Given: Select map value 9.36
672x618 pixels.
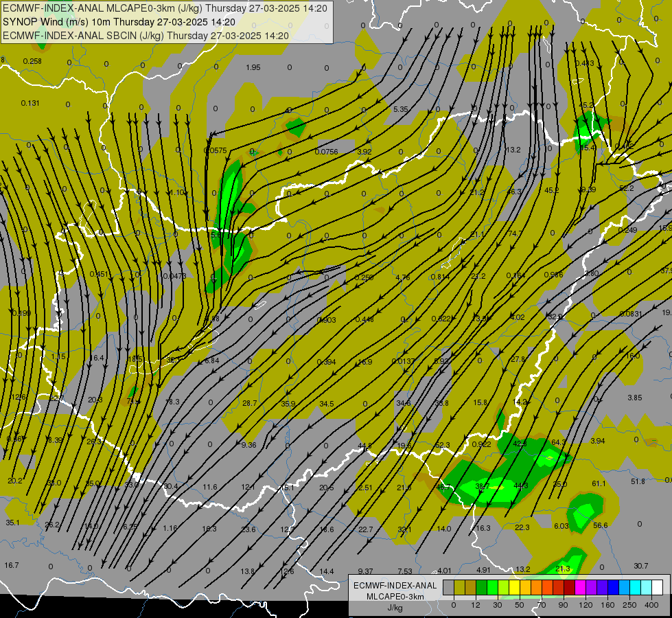Looking at the screenshot, I should point(248,445).
